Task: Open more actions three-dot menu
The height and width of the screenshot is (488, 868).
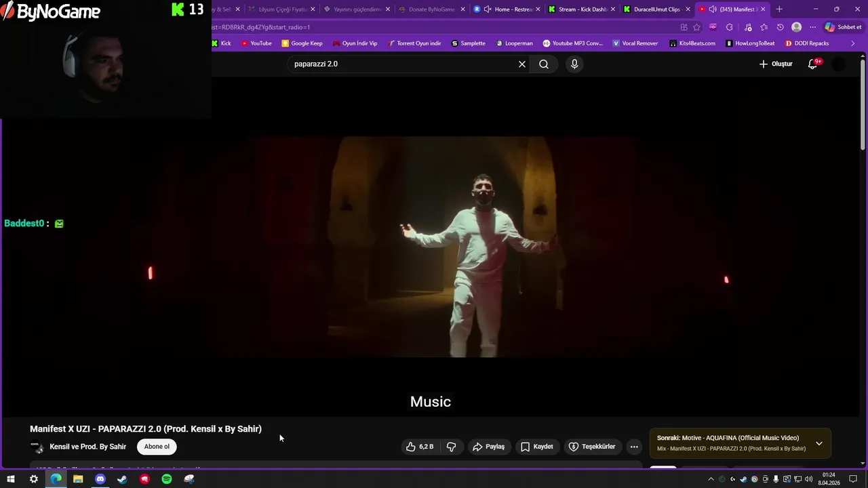Action: (634, 447)
